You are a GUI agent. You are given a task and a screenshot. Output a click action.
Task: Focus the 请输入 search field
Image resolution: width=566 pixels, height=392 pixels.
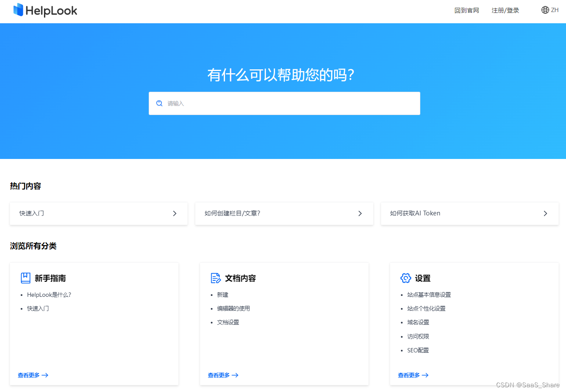[x=285, y=103]
